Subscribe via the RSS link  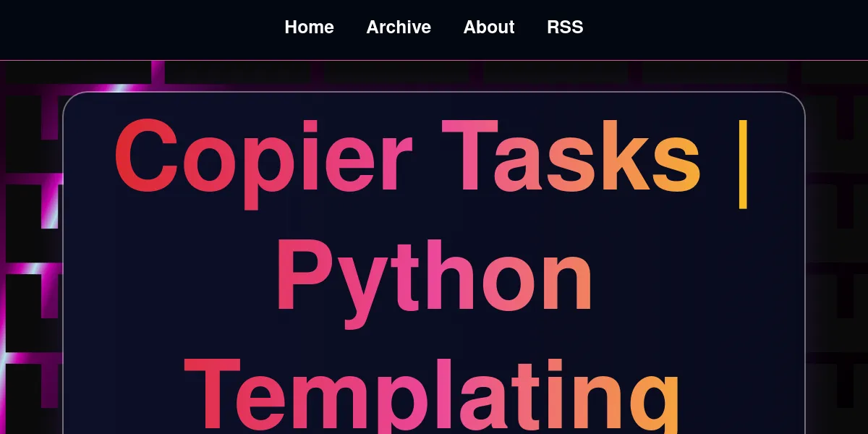tap(565, 27)
